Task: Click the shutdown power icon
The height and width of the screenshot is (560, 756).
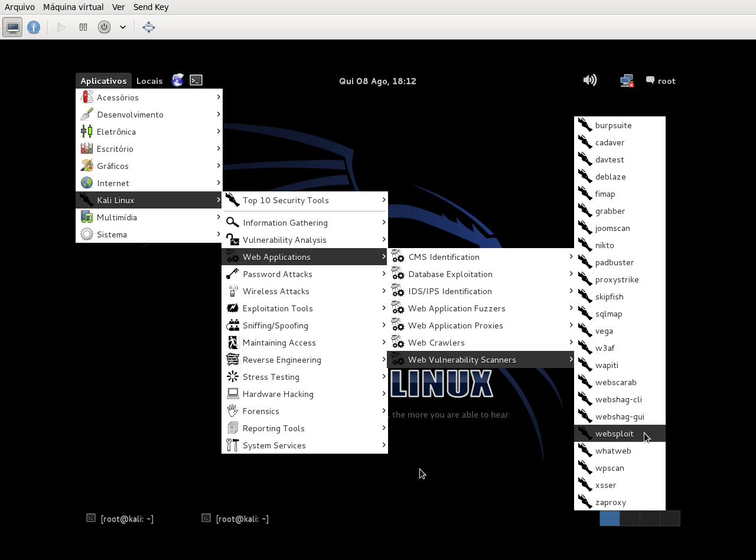Action: pos(104,27)
